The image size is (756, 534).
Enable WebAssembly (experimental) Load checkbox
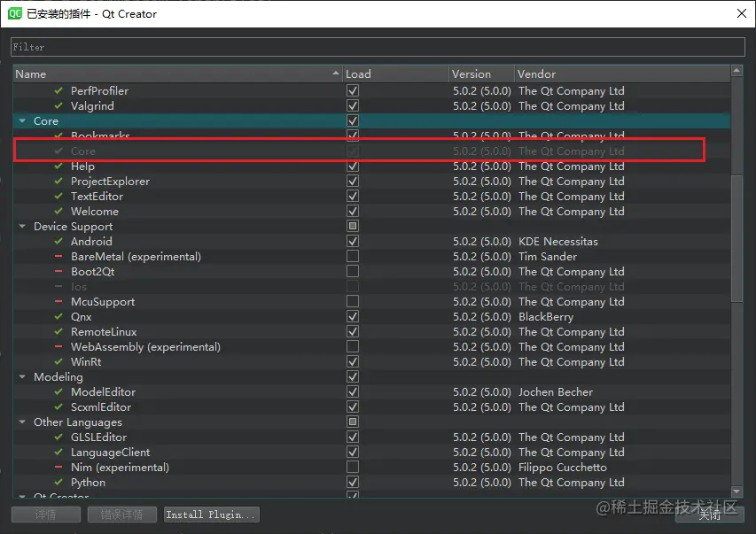coord(353,346)
